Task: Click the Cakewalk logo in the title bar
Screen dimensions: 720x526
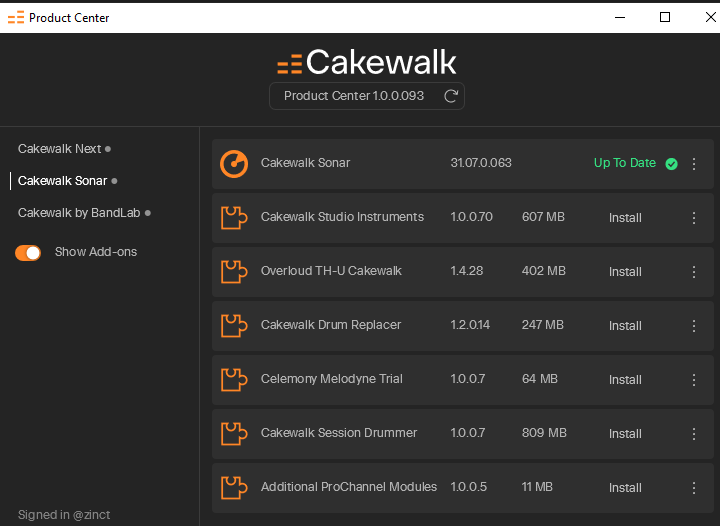Action: point(16,18)
